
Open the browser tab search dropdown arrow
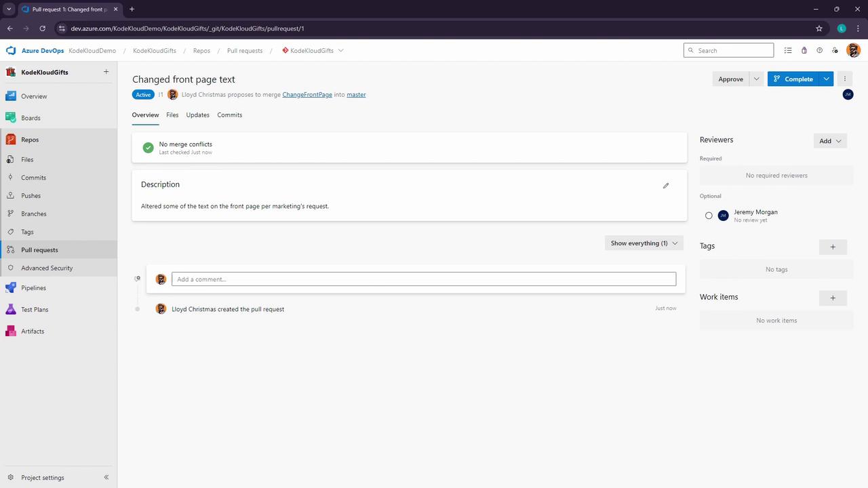tap(9, 9)
